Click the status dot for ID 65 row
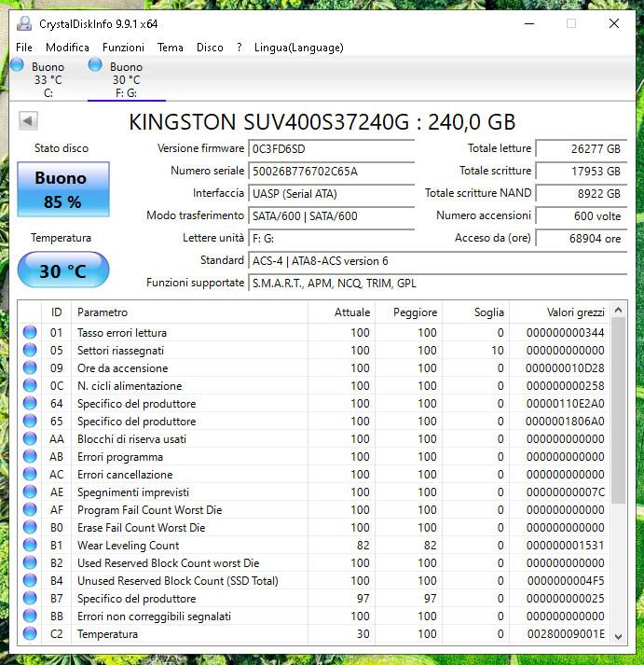 tap(30, 422)
